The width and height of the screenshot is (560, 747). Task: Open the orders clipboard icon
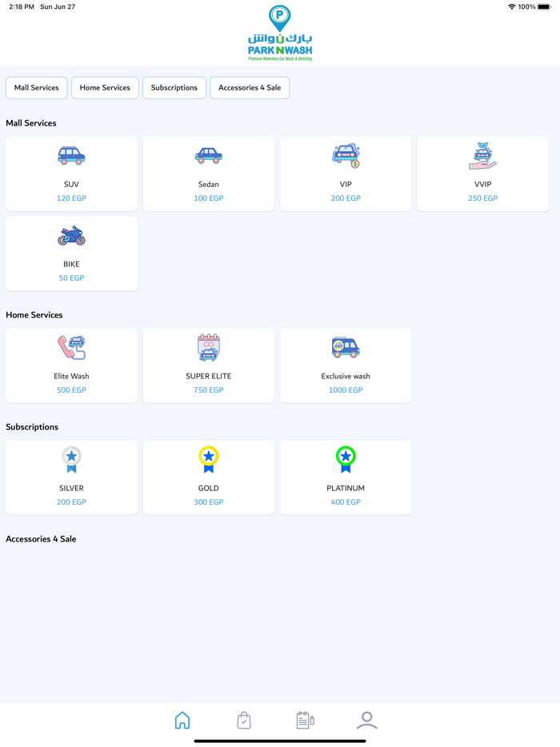305,721
